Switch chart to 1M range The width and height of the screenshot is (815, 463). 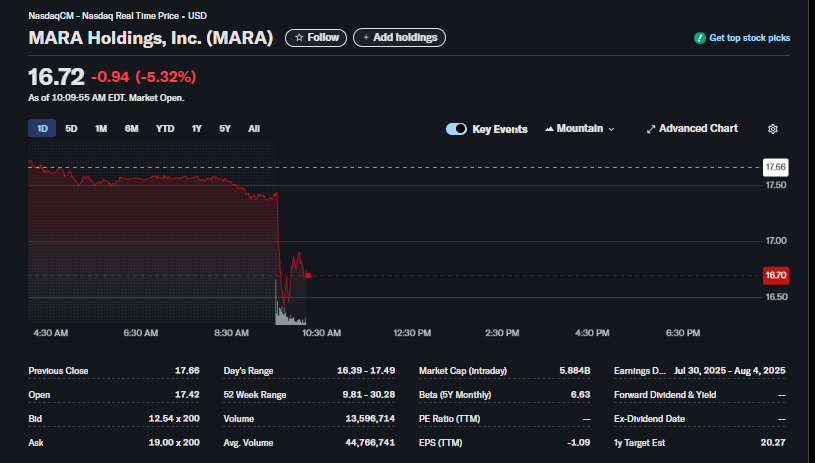click(x=101, y=128)
